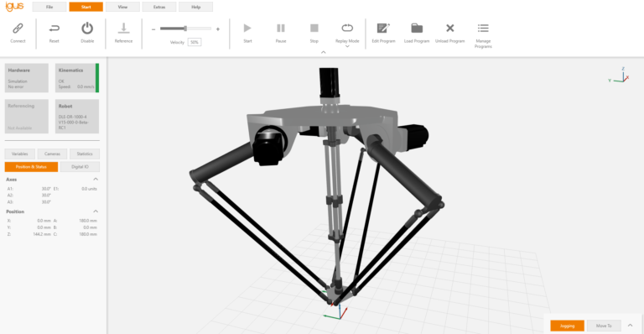This screenshot has height=334, width=644.
Task: Open Edit Program pencil icon
Action: click(x=383, y=28)
